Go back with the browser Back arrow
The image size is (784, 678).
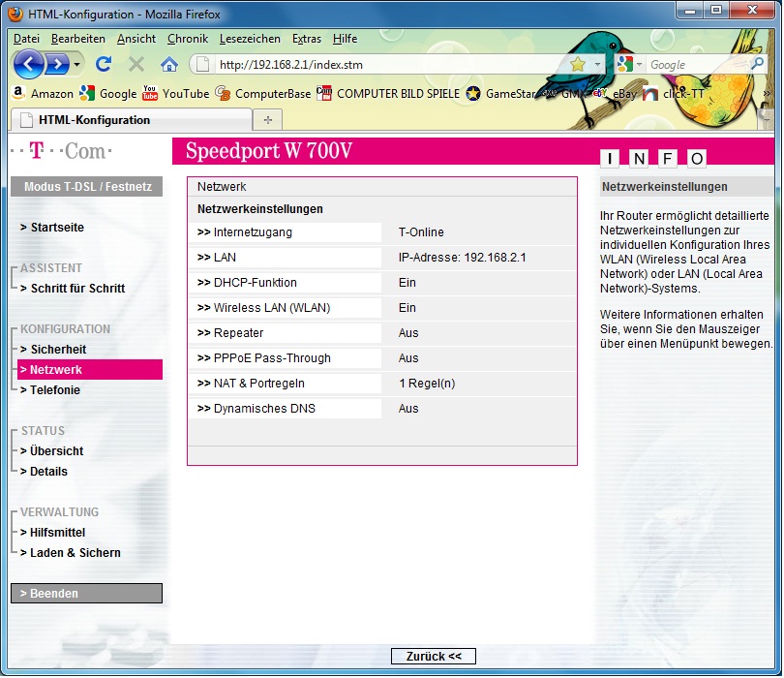point(28,64)
